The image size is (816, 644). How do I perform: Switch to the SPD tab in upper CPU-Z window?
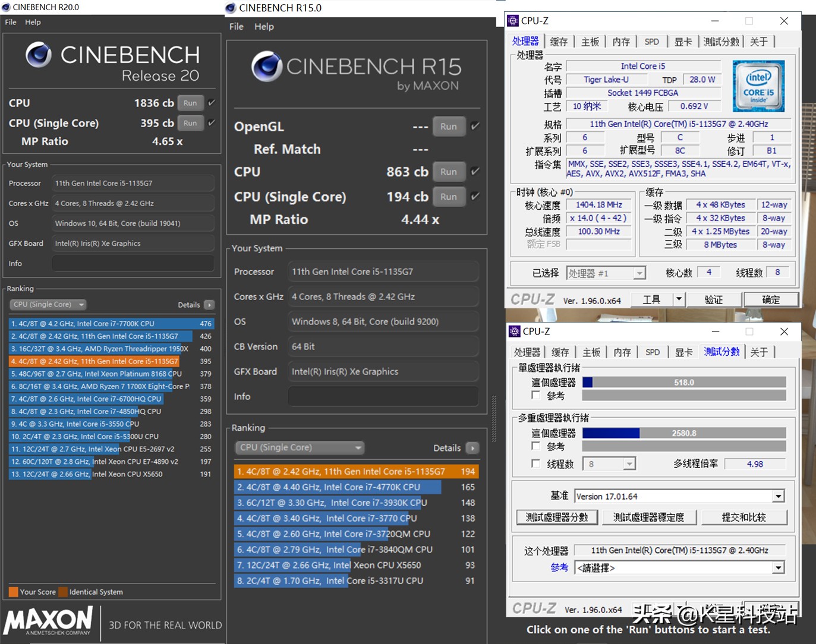[652, 42]
